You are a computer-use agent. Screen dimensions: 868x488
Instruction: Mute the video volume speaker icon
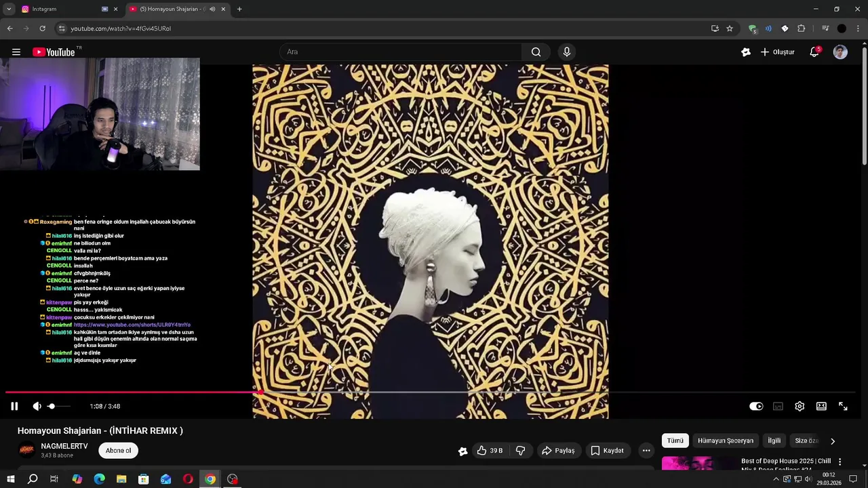click(x=37, y=406)
